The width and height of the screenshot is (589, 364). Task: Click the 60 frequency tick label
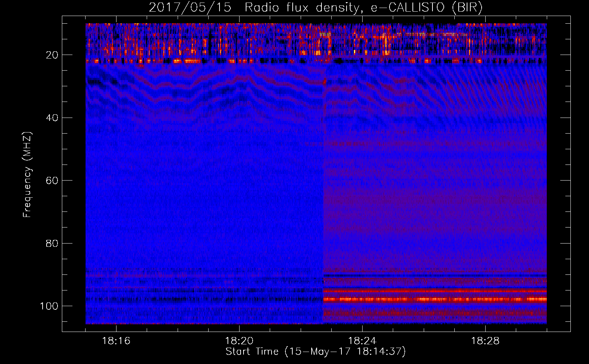[x=52, y=181]
